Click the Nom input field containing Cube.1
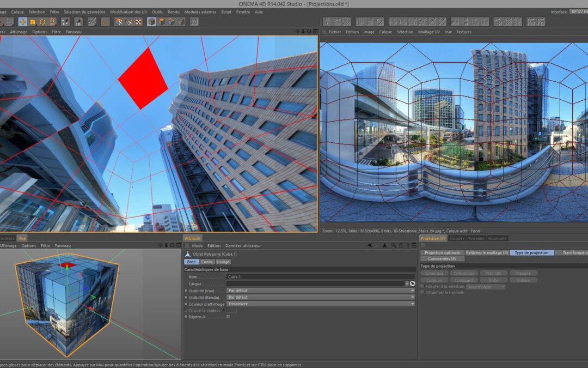This screenshot has width=588, height=368. 320,277
